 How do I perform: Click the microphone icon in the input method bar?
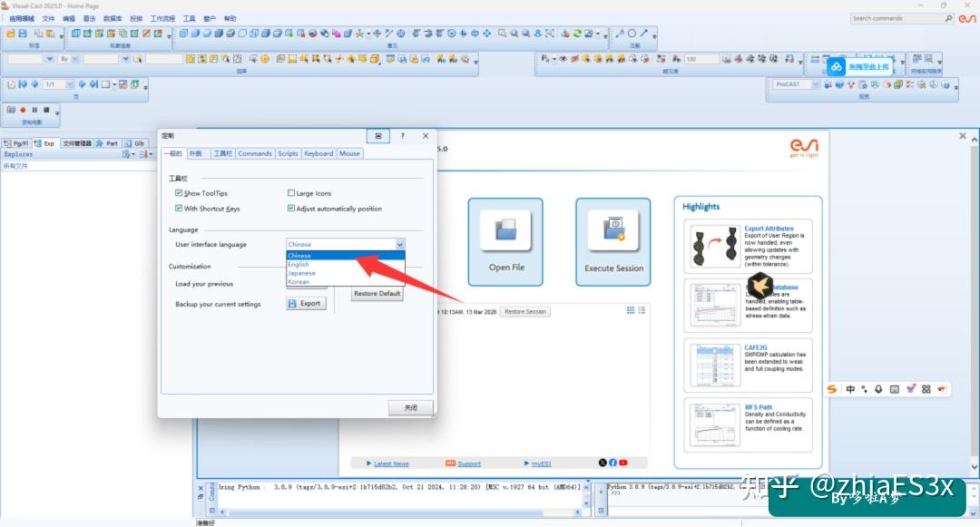click(x=878, y=389)
